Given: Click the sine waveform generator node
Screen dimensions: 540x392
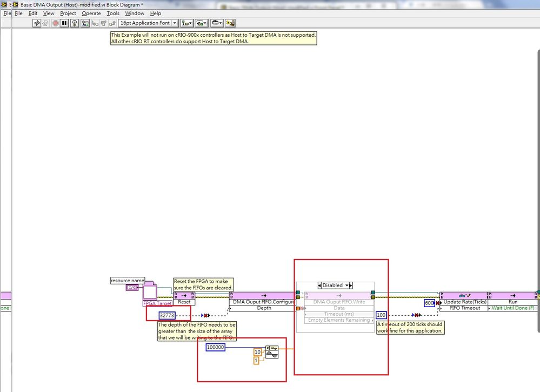Looking at the screenshot, I should click(x=272, y=352).
